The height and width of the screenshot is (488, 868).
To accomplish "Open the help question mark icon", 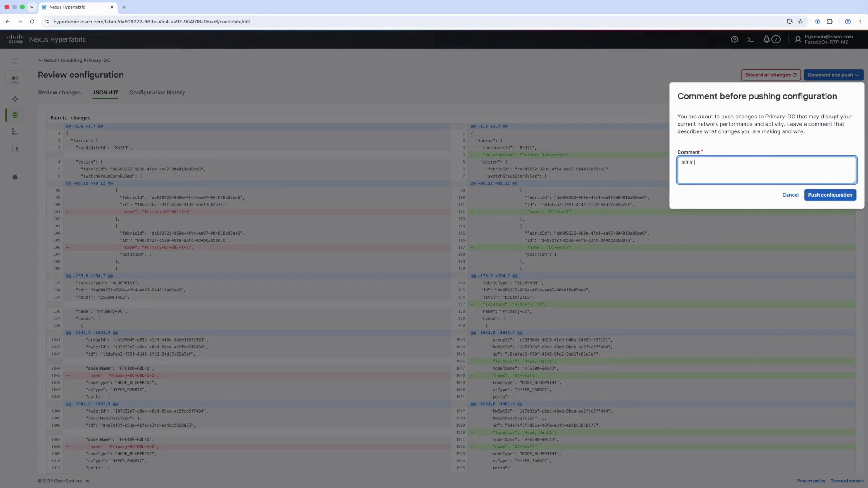I will tap(735, 39).
